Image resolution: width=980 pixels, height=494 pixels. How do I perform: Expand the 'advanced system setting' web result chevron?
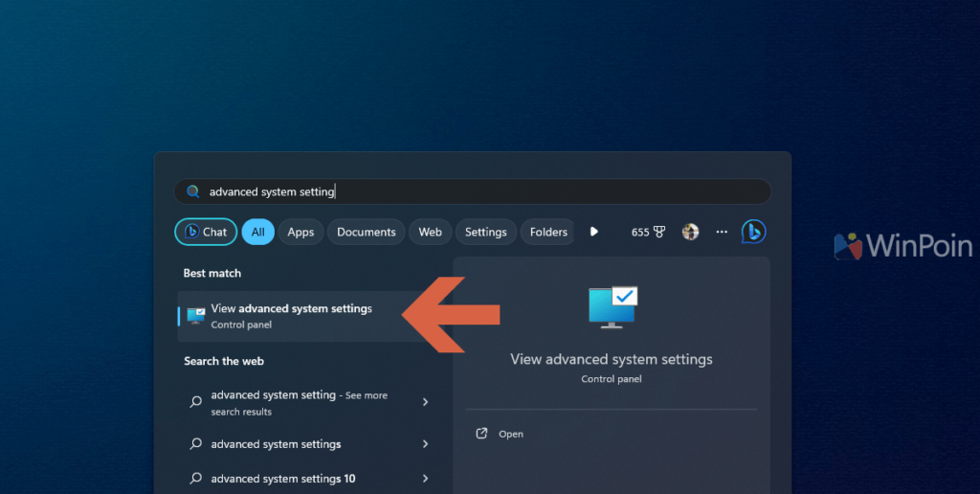click(425, 402)
